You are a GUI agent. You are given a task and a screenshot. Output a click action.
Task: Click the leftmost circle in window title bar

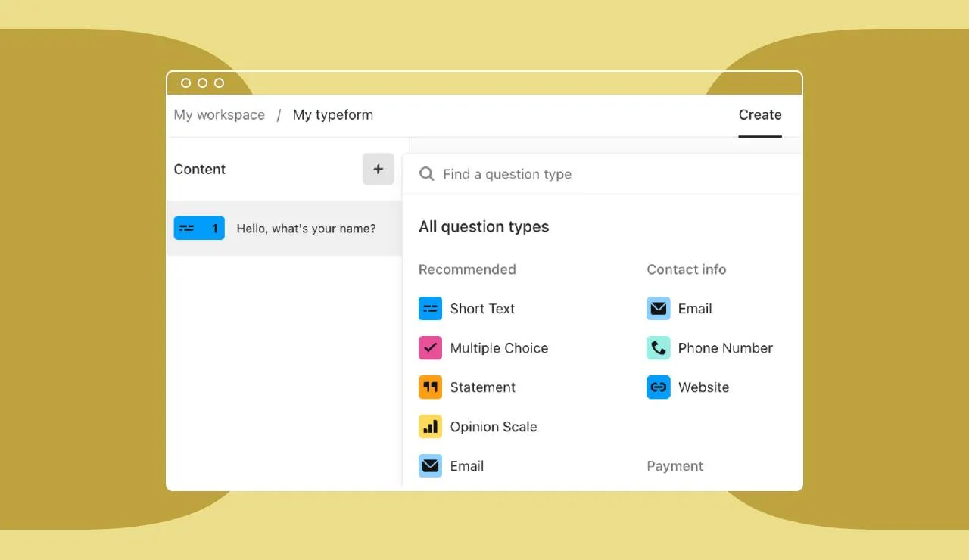(x=185, y=83)
